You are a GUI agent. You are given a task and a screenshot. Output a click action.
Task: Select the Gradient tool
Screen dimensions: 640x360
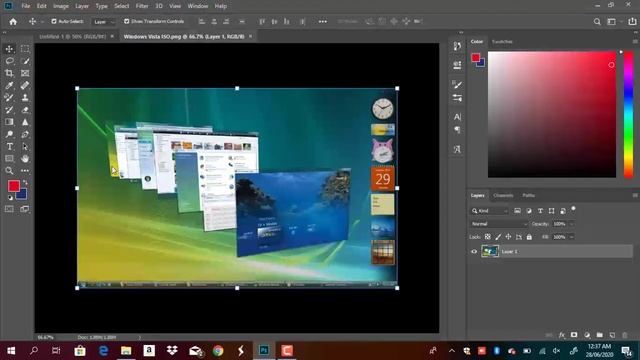click(9, 122)
